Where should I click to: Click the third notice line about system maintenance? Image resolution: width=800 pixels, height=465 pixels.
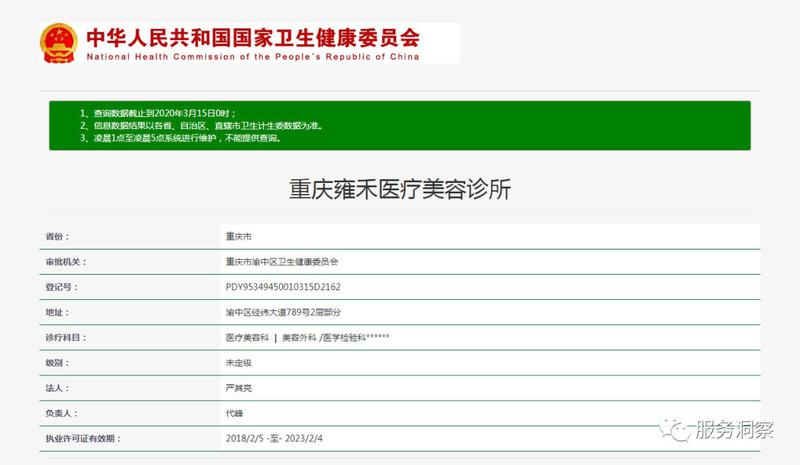pyautogui.click(x=190, y=138)
